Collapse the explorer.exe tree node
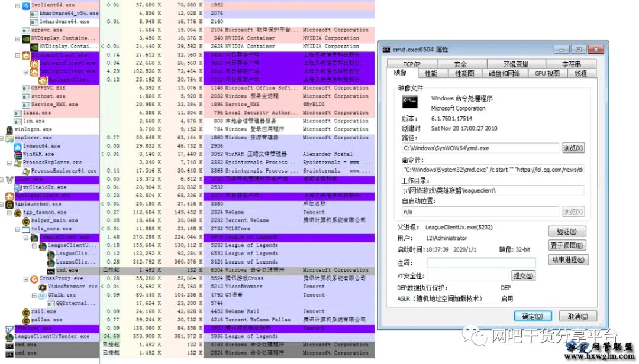 click(x=2, y=138)
